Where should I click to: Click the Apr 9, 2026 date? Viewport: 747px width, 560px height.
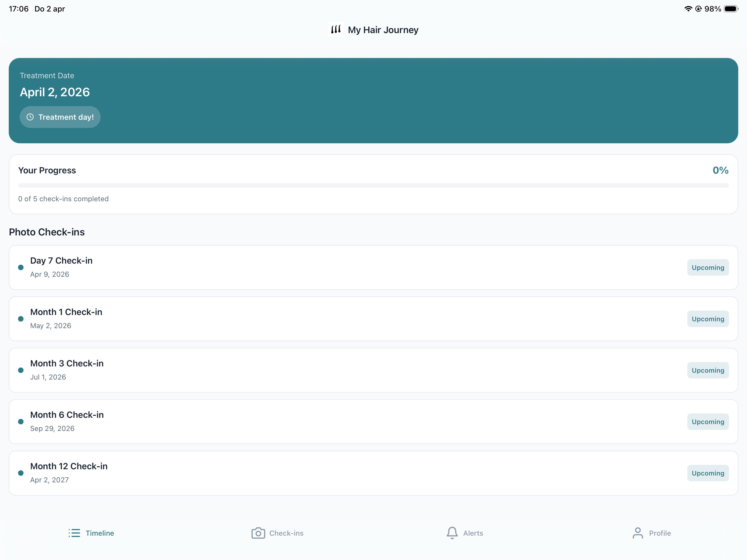coord(50,274)
